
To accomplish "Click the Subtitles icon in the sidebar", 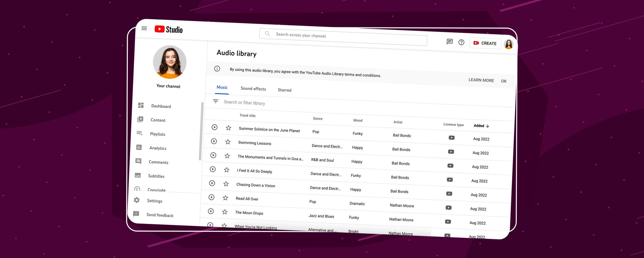I will coord(137,175).
